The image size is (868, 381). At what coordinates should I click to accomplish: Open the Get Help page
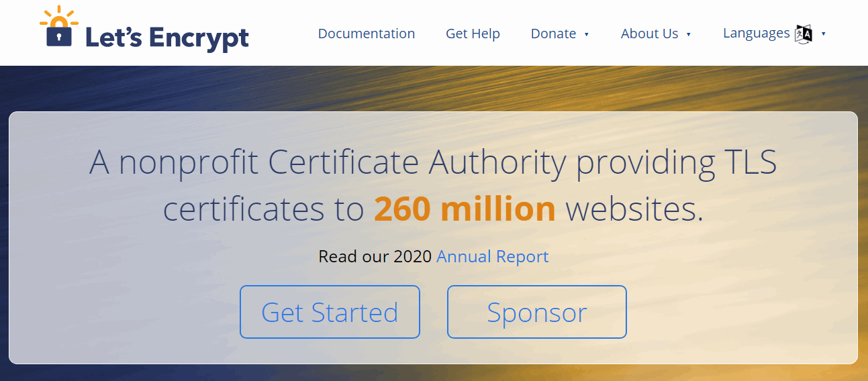pyautogui.click(x=473, y=34)
